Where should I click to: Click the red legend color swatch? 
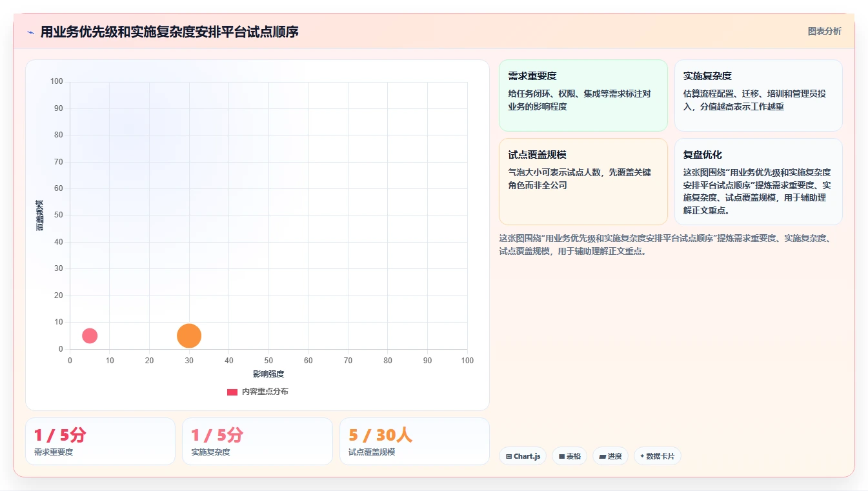coord(232,392)
